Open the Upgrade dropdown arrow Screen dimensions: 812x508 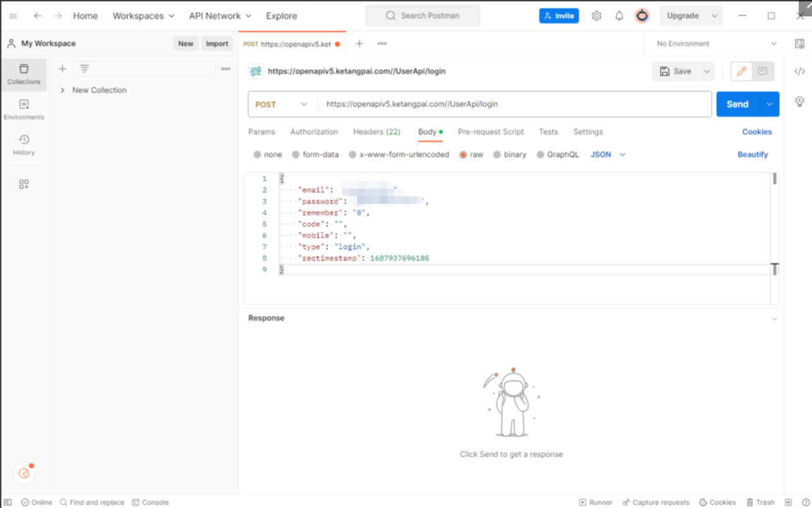point(714,16)
